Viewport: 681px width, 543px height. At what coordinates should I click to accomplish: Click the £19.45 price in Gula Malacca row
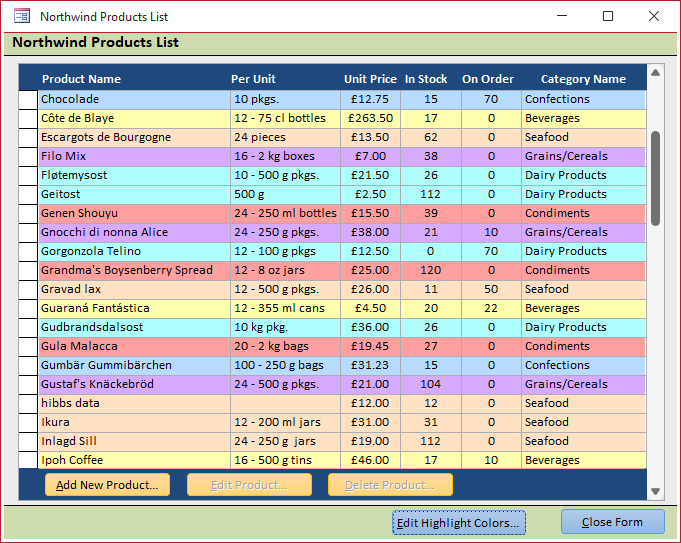click(x=370, y=347)
